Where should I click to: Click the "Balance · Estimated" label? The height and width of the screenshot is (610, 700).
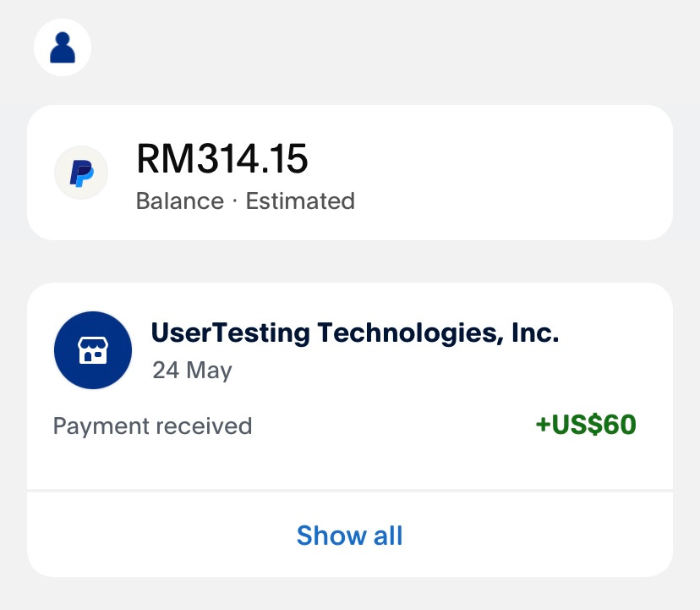pos(245,201)
